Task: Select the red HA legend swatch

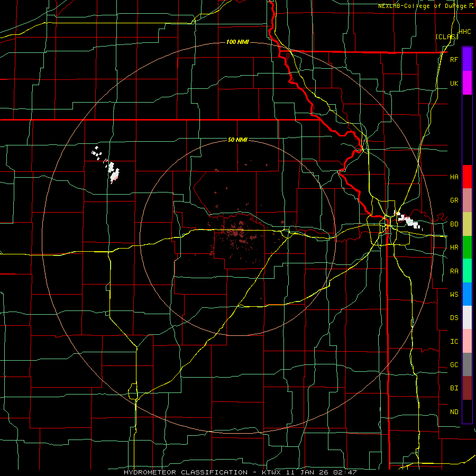Action: 467,177
